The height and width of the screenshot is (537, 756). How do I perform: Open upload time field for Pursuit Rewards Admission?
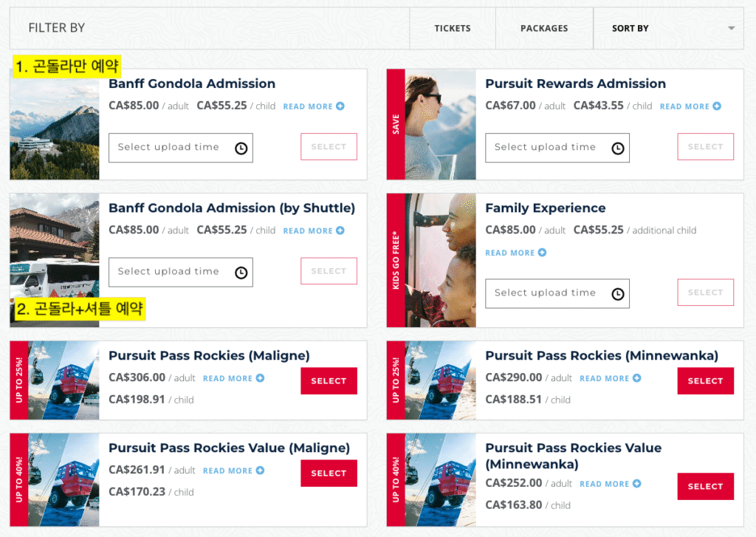pos(557,148)
